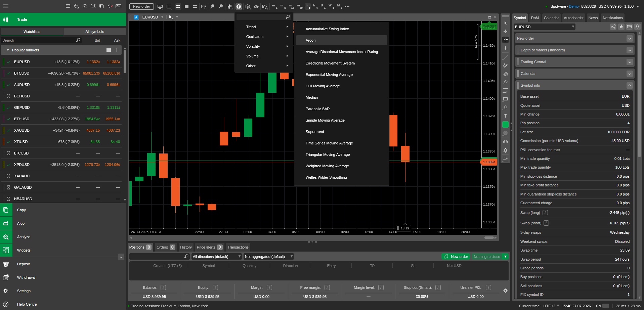Open the Oscillators indicator submenu
Viewport: 644px width, 310px height.
(x=264, y=37)
